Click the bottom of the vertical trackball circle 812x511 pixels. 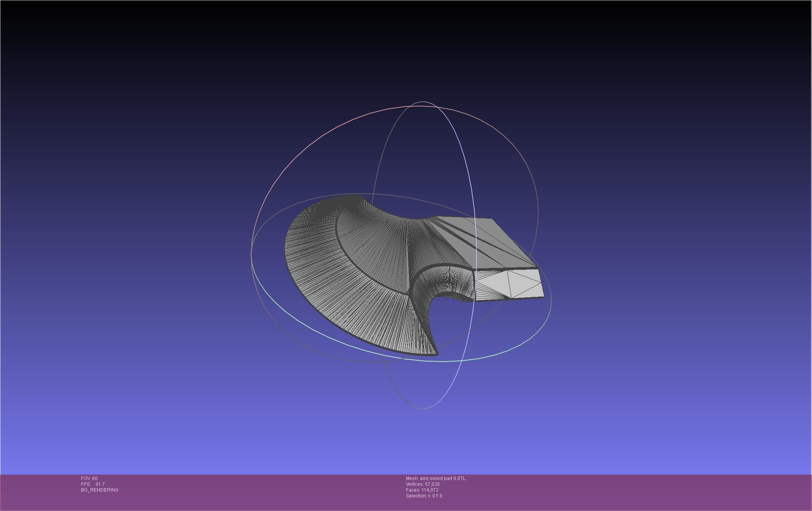pos(422,408)
